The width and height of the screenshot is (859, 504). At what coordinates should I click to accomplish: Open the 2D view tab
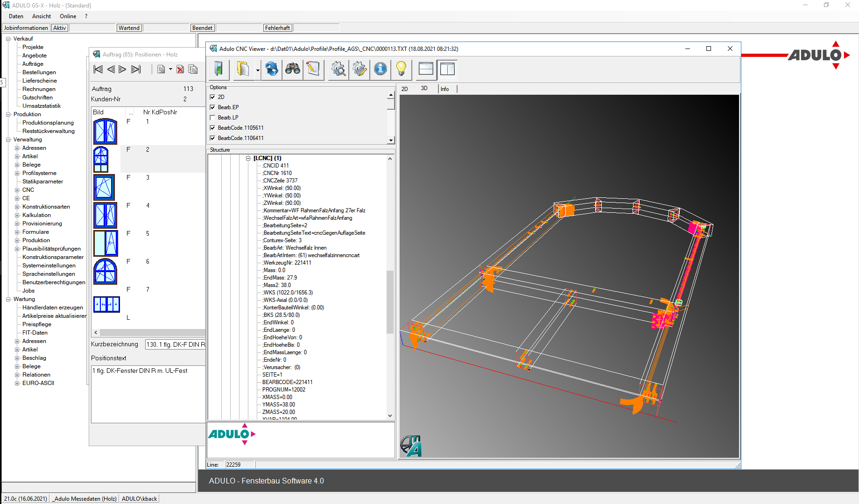(405, 89)
